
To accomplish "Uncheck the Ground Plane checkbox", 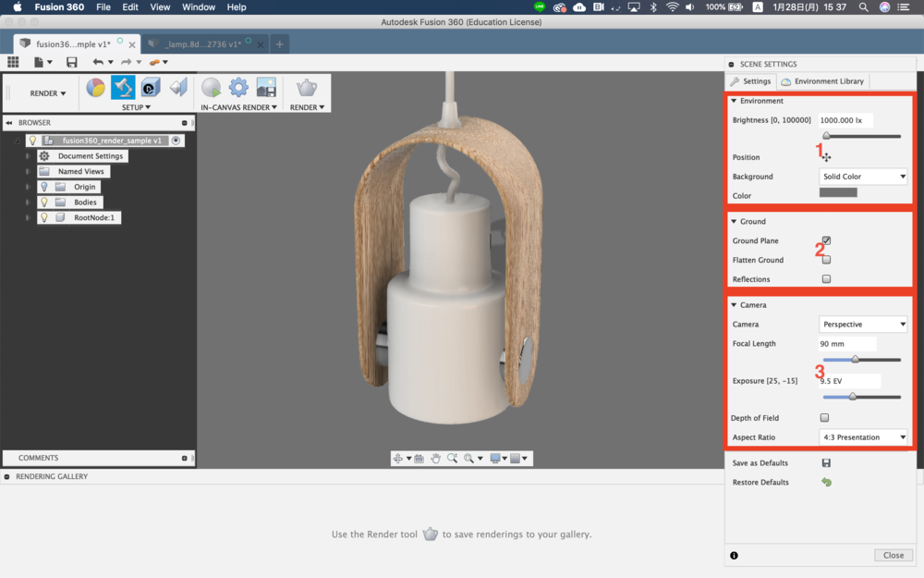I will click(826, 240).
